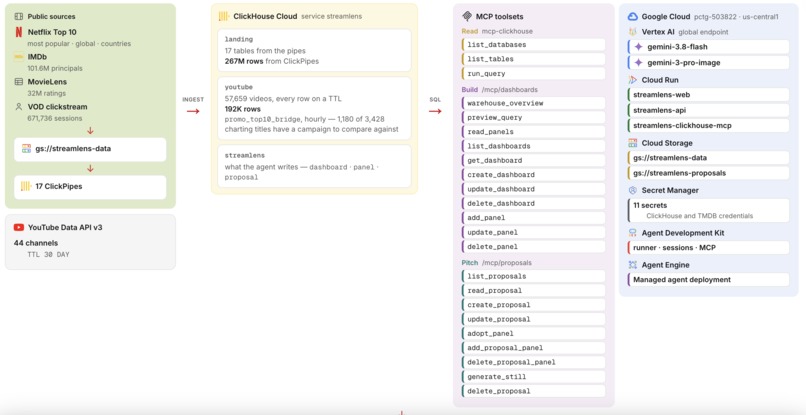Select the '671,736 sessions' text

point(55,118)
